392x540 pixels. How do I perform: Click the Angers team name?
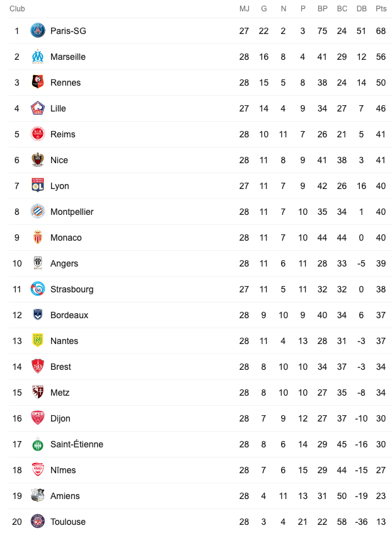tap(64, 263)
